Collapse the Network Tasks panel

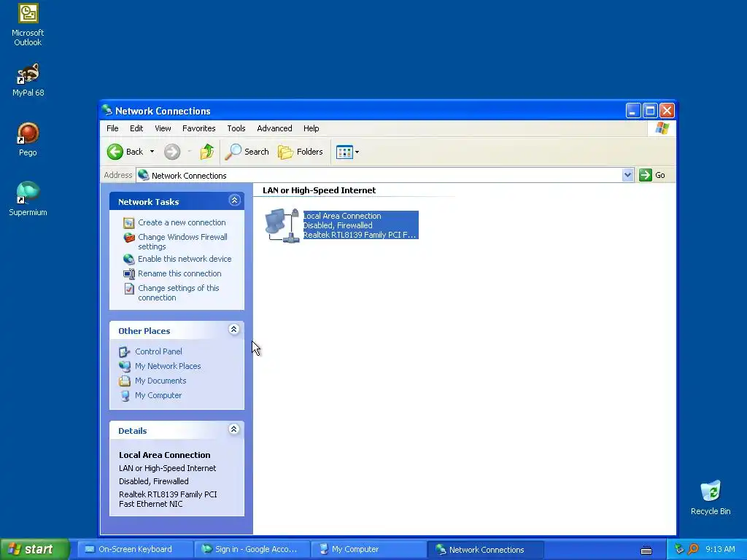(234, 201)
